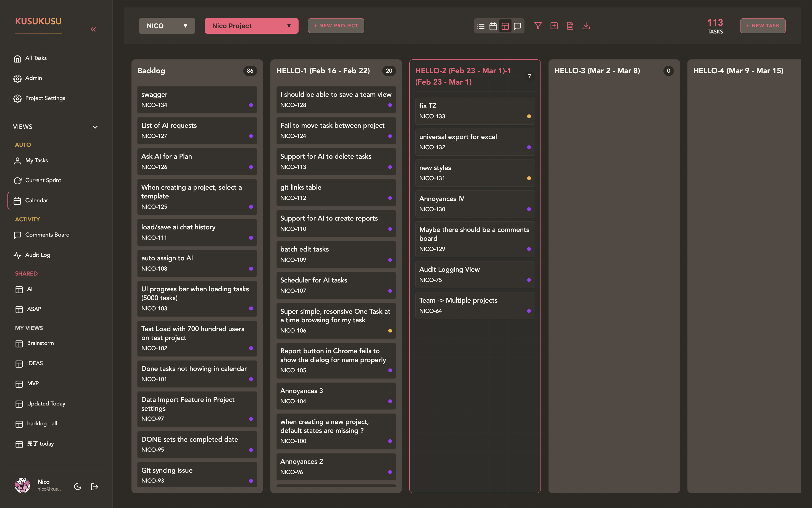Collapse the sidebar with double chevron
This screenshot has height=508, width=812.
(93, 29)
